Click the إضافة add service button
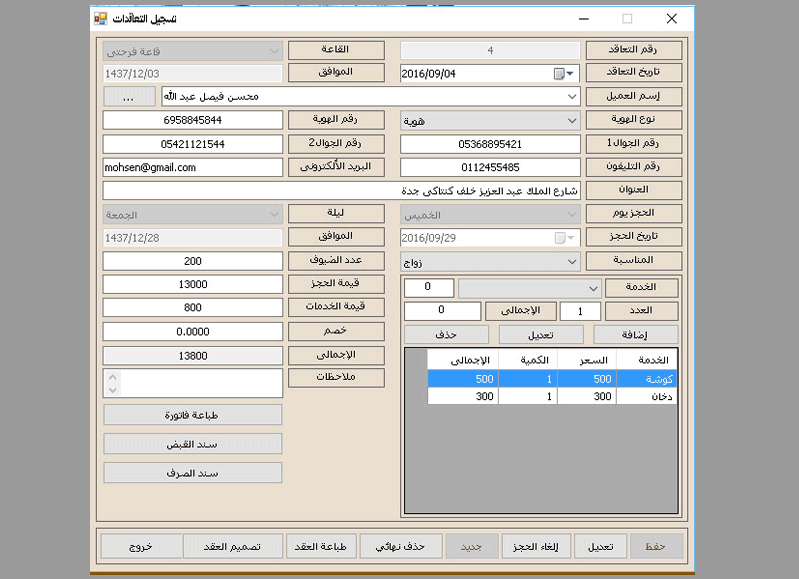The image size is (799, 579). coord(635,335)
